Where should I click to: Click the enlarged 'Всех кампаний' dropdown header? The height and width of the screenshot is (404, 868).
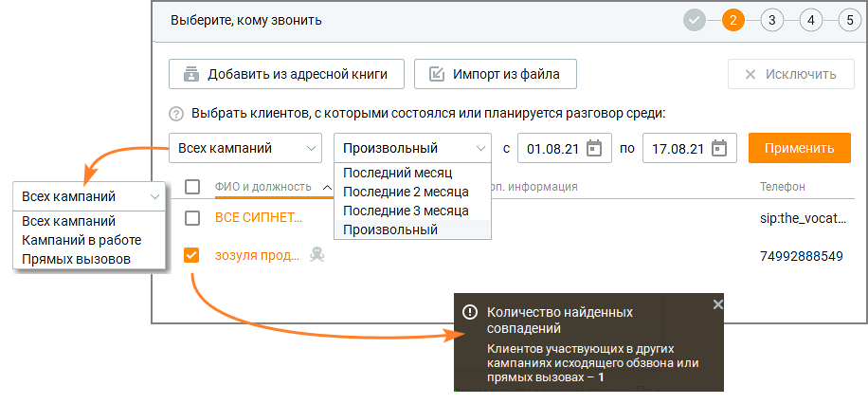click(89, 196)
